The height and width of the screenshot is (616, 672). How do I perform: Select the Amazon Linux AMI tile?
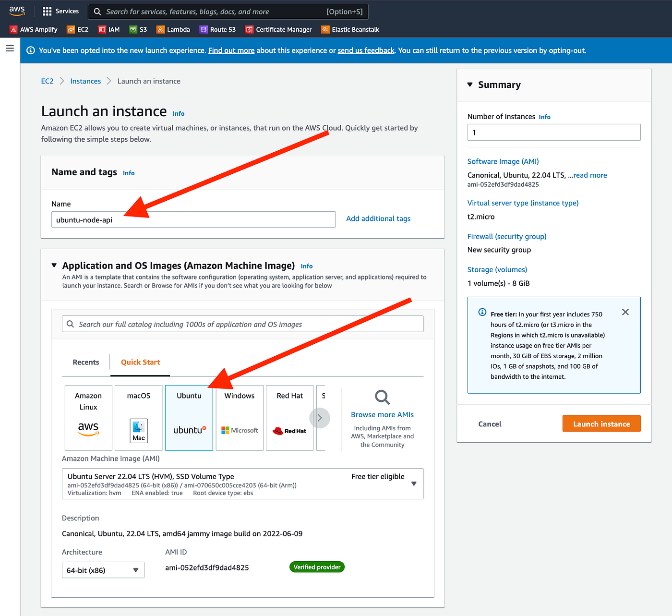tap(88, 417)
